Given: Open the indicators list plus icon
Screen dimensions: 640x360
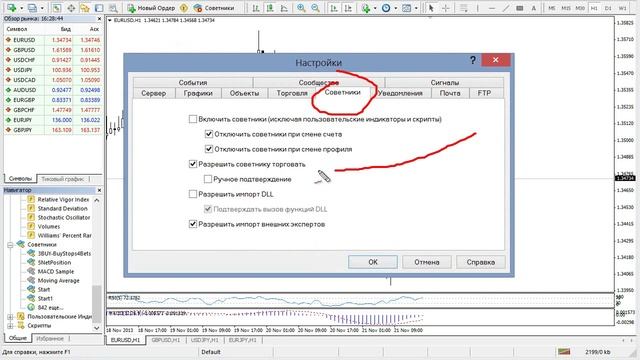Looking at the screenshot, I should [365, 8].
